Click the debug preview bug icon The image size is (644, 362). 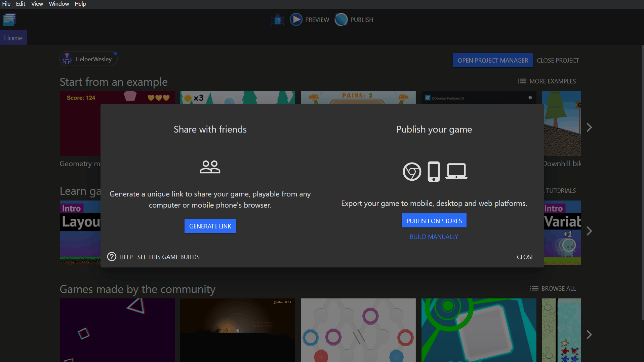point(278,20)
